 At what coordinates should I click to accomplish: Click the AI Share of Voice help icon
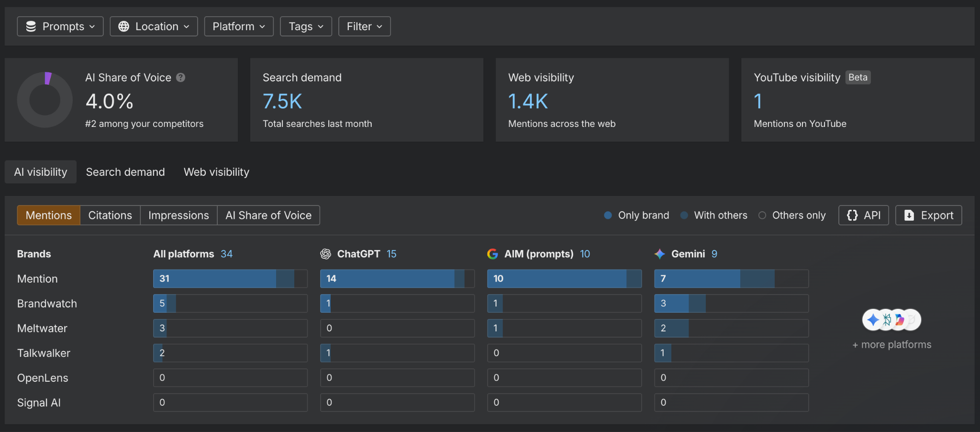tap(180, 78)
